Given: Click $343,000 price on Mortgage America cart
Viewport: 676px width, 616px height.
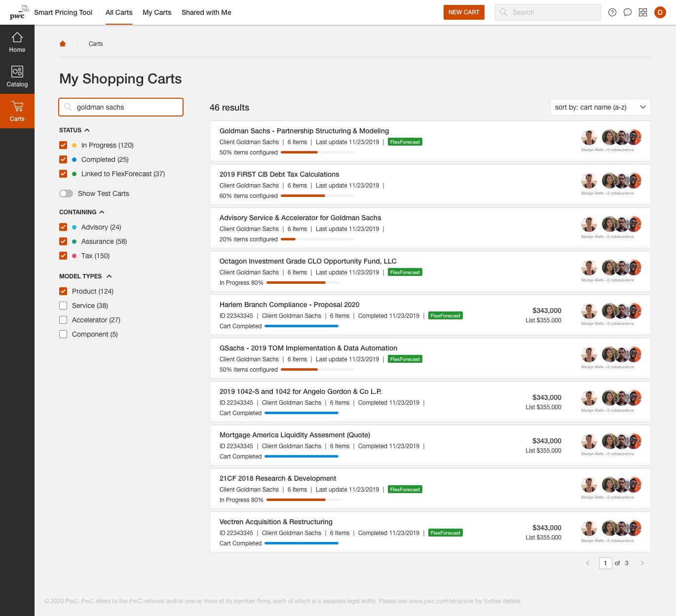Looking at the screenshot, I should pos(547,441).
